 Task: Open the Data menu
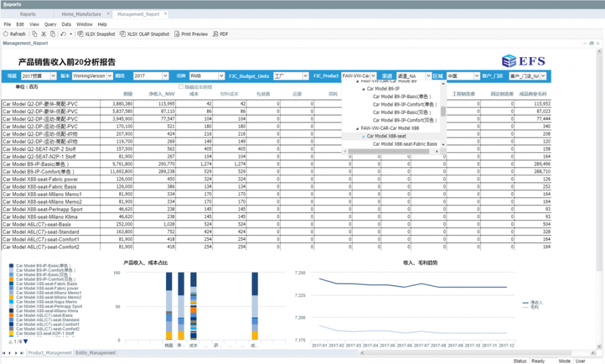67,24
